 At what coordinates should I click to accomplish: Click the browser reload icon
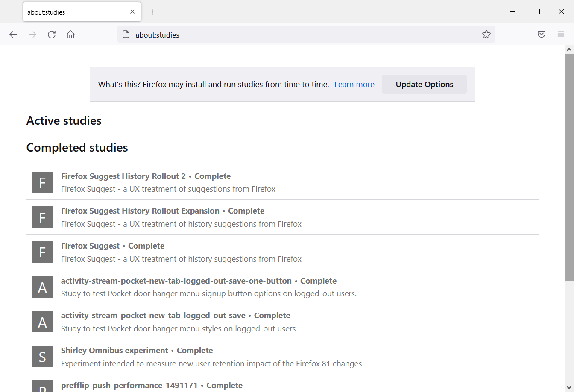click(52, 34)
